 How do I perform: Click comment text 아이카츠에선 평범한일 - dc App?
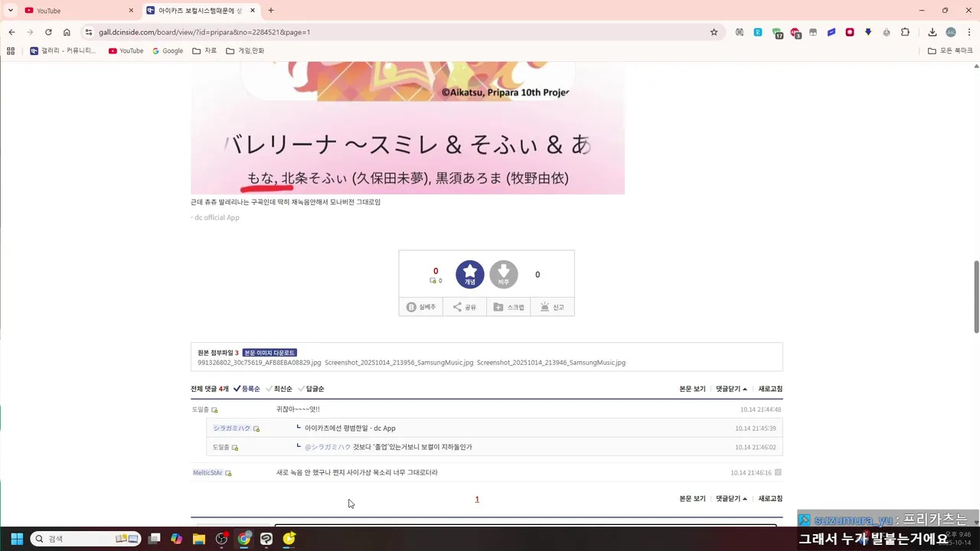(350, 429)
